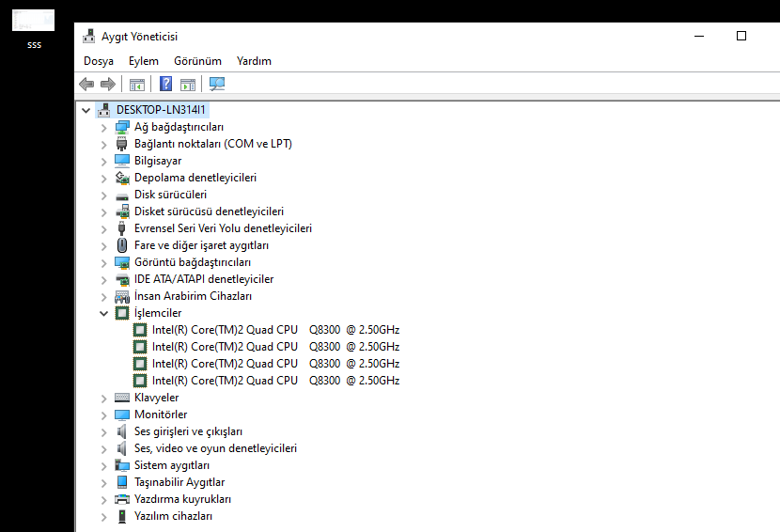Click the mouse icon for Fare aygıtları
The width and height of the screenshot is (780, 532).
tap(122, 245)
